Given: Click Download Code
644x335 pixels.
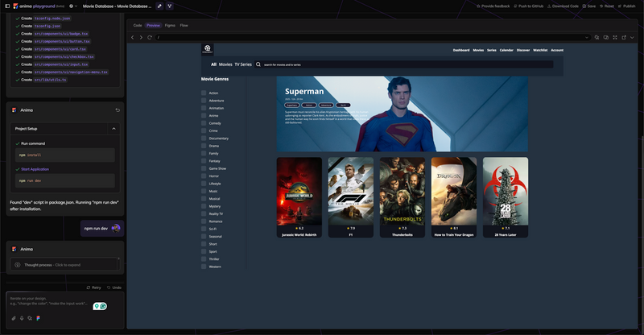Looking at the screenshot, I should tap(563, 6).
